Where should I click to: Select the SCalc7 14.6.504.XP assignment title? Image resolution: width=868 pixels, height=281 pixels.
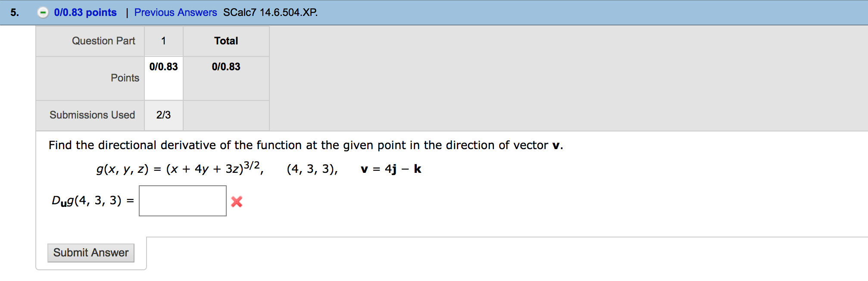(x=270, y=12)
